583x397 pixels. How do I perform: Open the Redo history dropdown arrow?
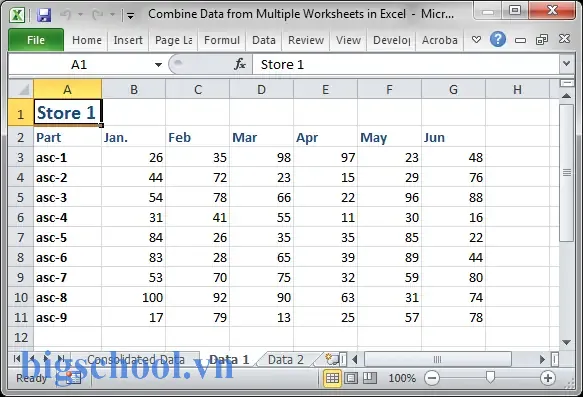click(112, 15)
